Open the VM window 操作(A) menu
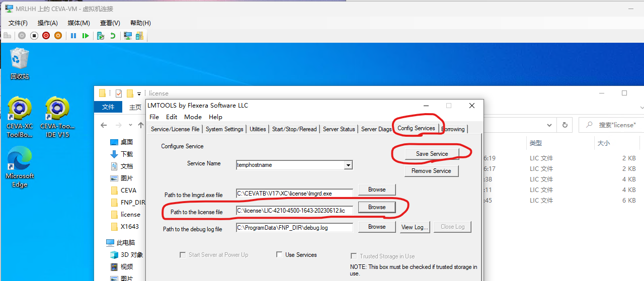644x281 pixels. pyautogui.click(x=48, y=23)
